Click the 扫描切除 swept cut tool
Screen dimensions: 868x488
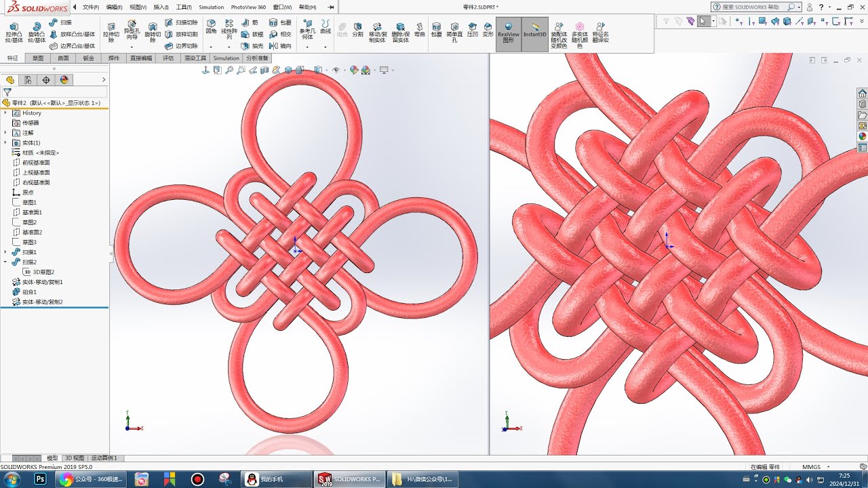182,22
